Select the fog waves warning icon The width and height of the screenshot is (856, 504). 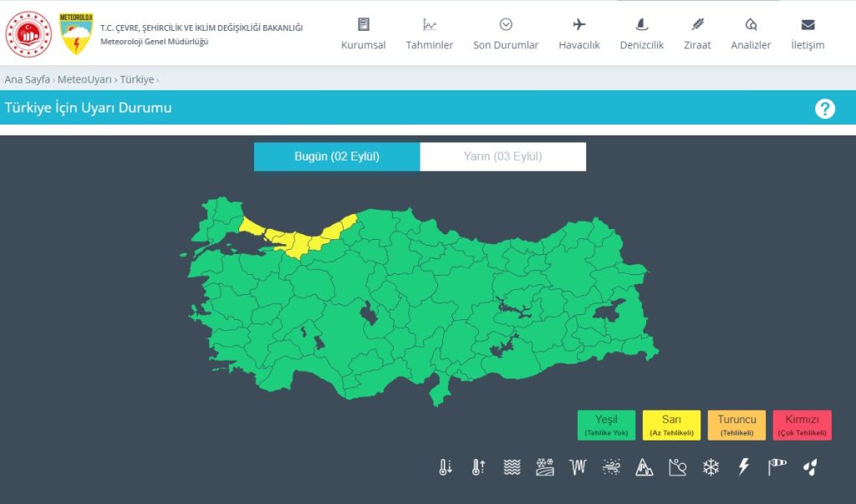pyautogui.click(x=512, y=467)
